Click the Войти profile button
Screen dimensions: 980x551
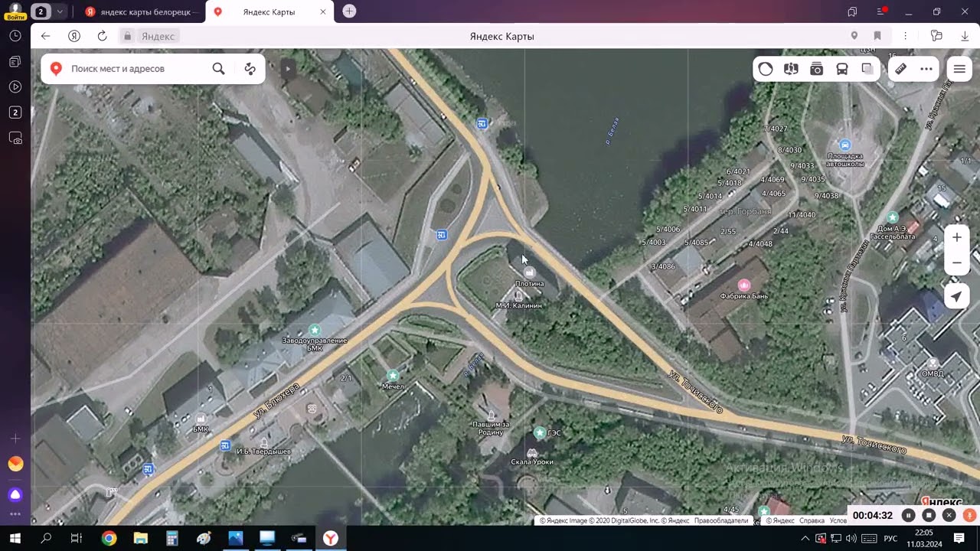pos(15,11)
